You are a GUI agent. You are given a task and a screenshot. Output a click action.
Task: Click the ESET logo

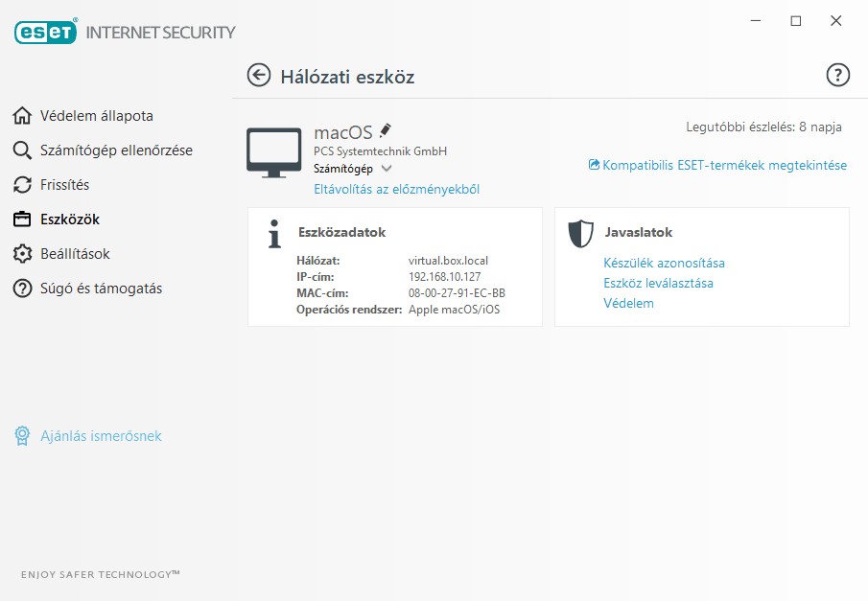tap(45, 32)
